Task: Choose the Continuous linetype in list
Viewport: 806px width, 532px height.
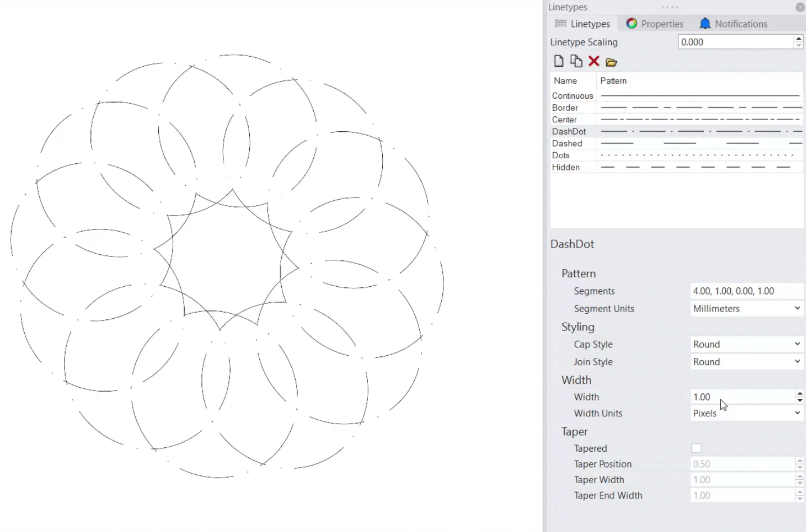Action: pyautogui.click(x=572, y=96)
